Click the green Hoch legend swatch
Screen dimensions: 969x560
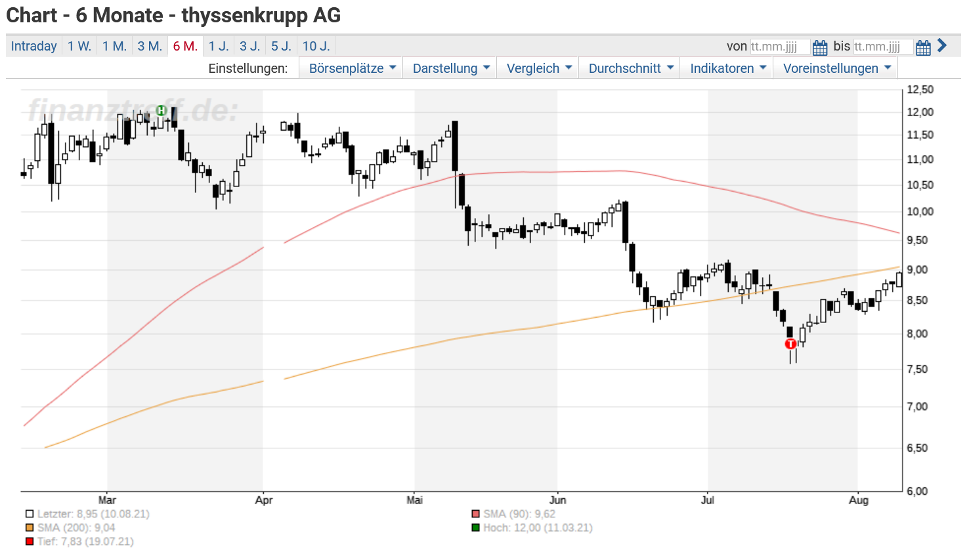click(x=476, y=528)
